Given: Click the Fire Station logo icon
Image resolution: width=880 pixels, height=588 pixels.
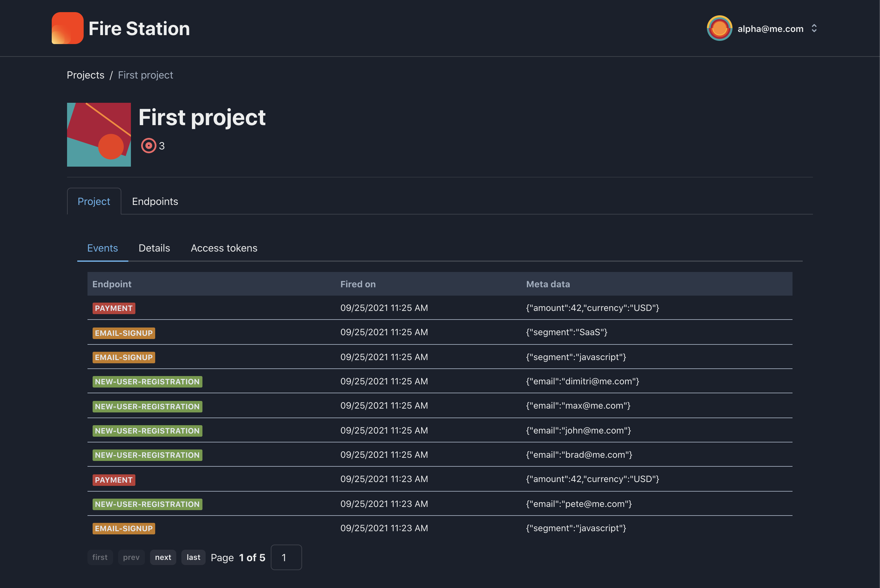Looking at the screenshot, I should (67, 28).
